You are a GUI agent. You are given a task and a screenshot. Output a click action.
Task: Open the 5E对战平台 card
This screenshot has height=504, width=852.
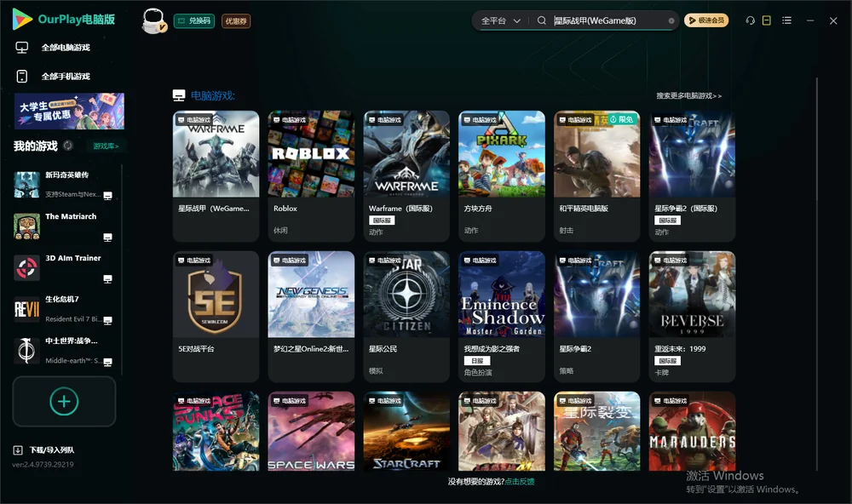pyautogui.click(x=216, y=317)
